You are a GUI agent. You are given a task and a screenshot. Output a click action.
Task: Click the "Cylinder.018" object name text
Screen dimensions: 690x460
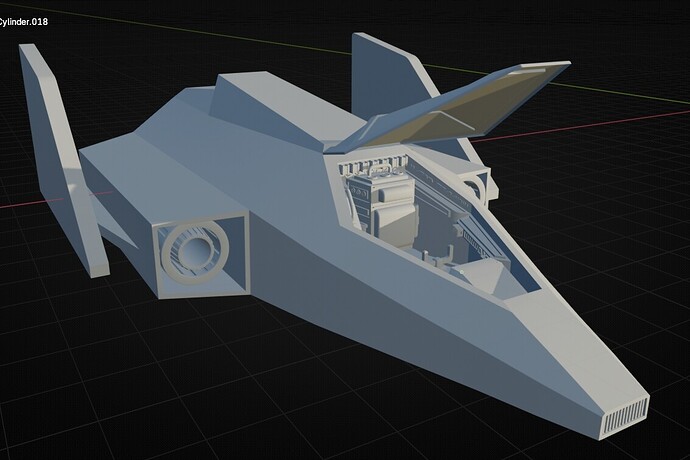(x=23, y=22)
